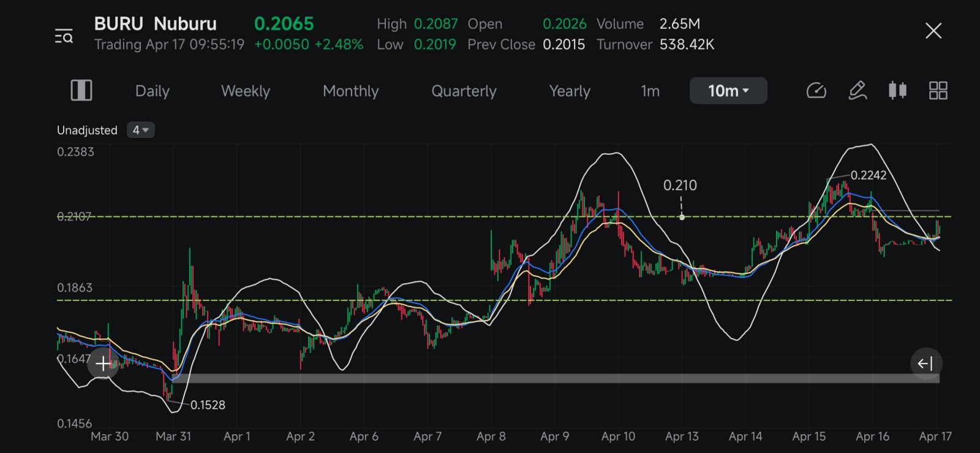Tap the 0.2383 price axis label
The height and width of the screenshot is (453, 980).
click(75, 152)
